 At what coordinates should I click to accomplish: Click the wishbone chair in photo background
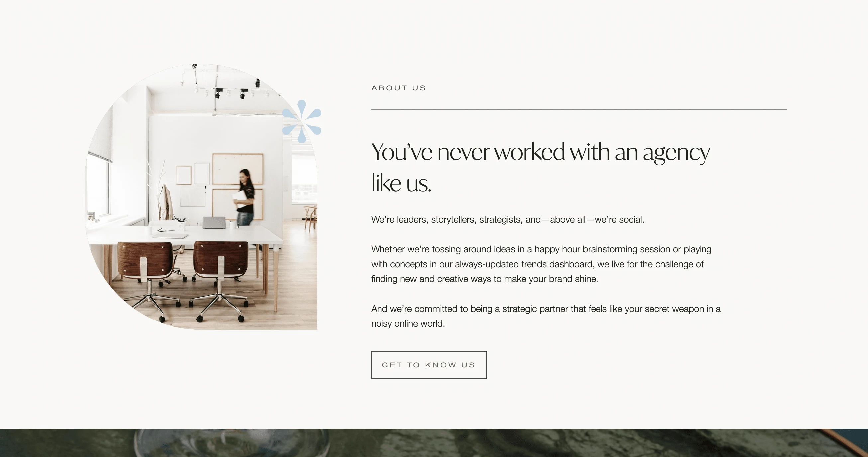310,217
